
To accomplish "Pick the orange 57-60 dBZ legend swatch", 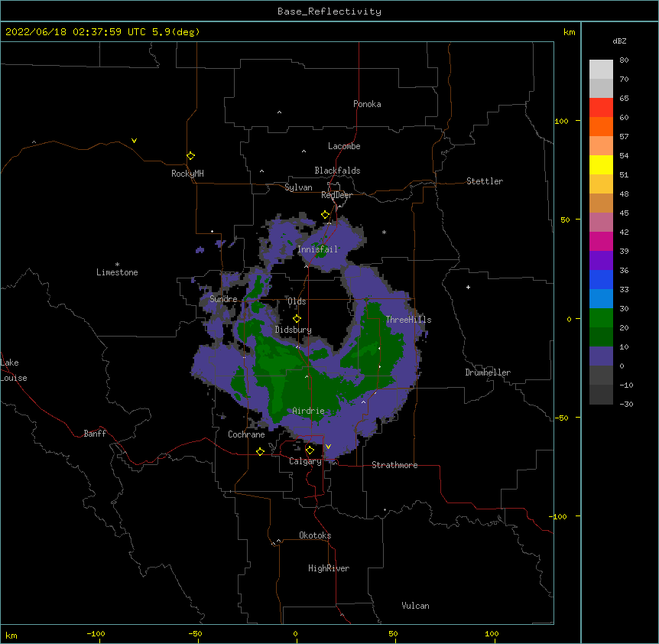I will click(601, 126).
